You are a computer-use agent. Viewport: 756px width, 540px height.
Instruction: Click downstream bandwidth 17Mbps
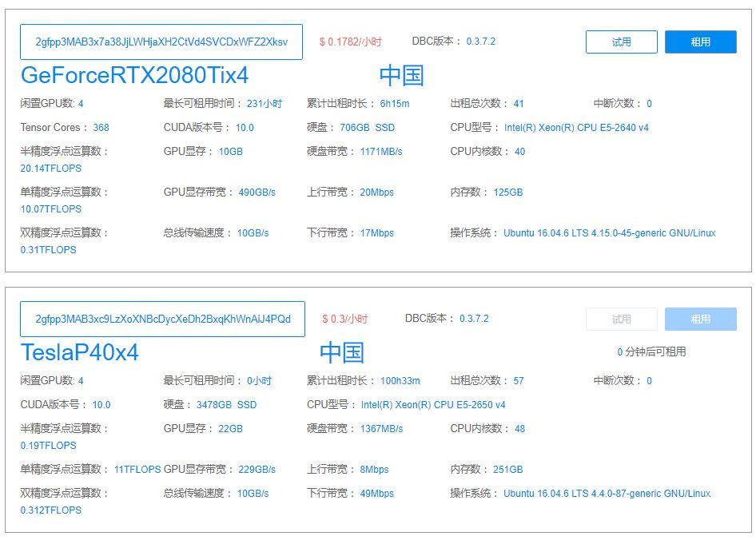pos(376,233)
